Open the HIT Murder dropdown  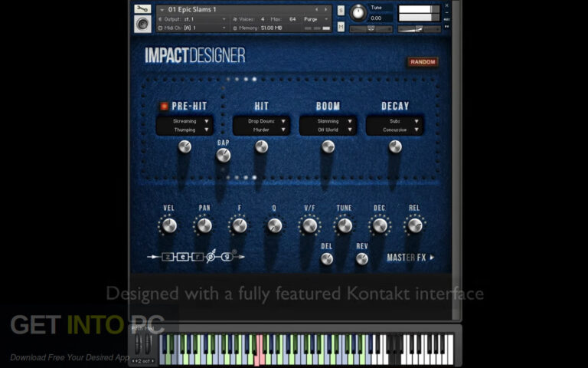click(x=261, y=130)
